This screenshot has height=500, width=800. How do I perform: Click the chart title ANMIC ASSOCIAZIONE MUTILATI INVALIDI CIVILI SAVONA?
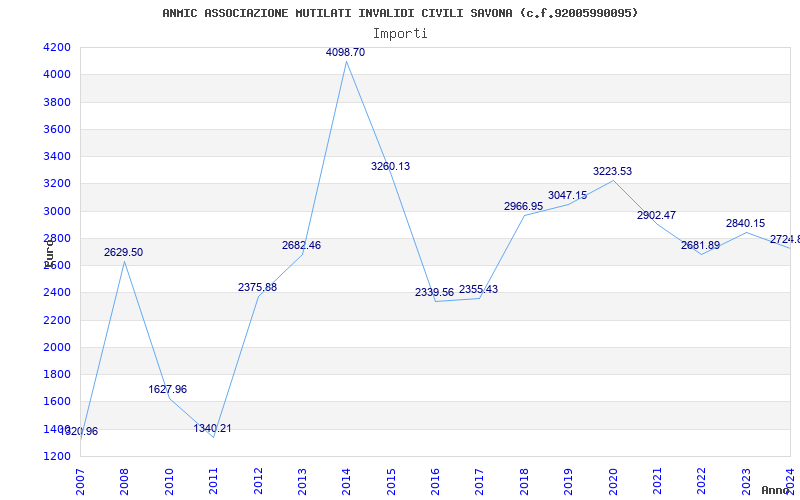tap(400, 13)
